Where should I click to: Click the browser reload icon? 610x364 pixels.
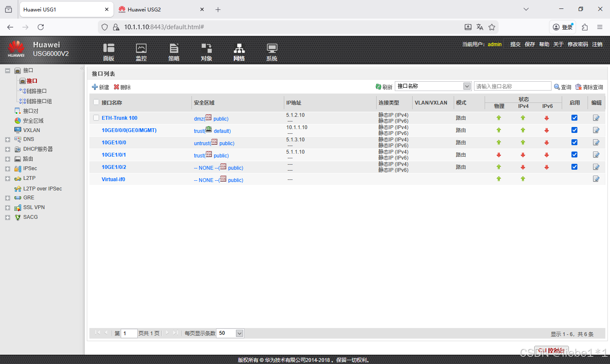41,27
